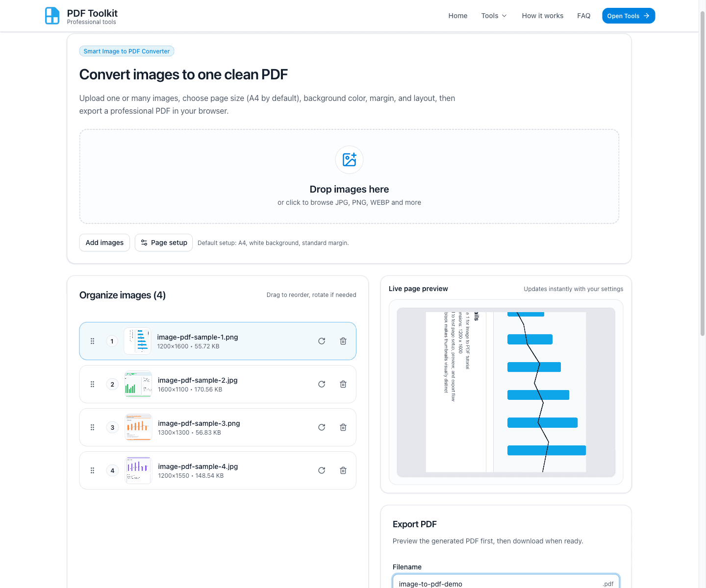This screenshot has width=706, height=588.
Task: Rotate image-pdf-sample-1.png
Action: 322,341
